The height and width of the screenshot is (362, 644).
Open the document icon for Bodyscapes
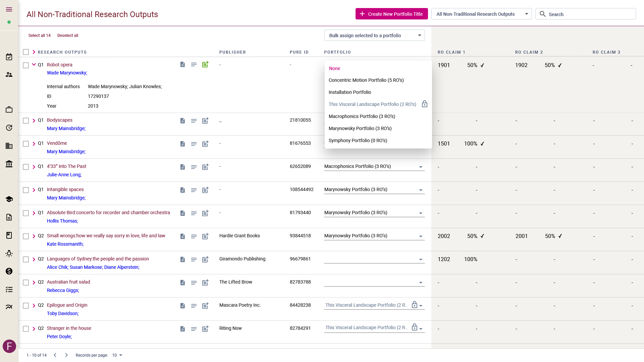(182, 121)
